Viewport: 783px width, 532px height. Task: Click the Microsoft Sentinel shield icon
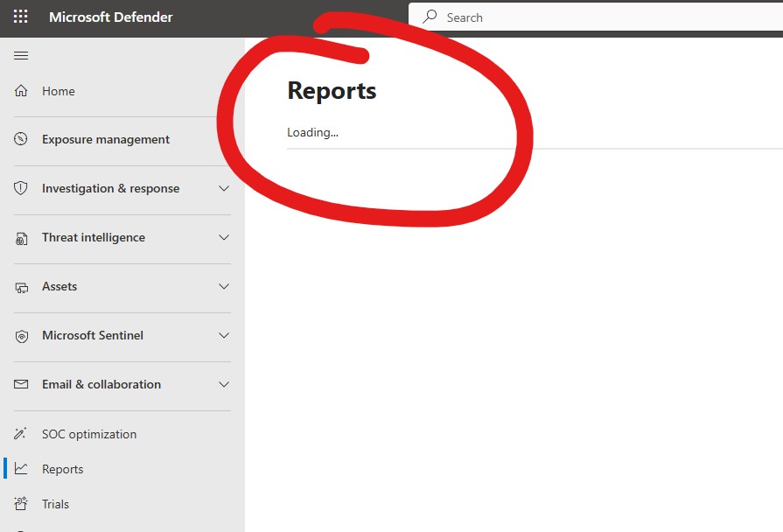click(x=22, y=336)
